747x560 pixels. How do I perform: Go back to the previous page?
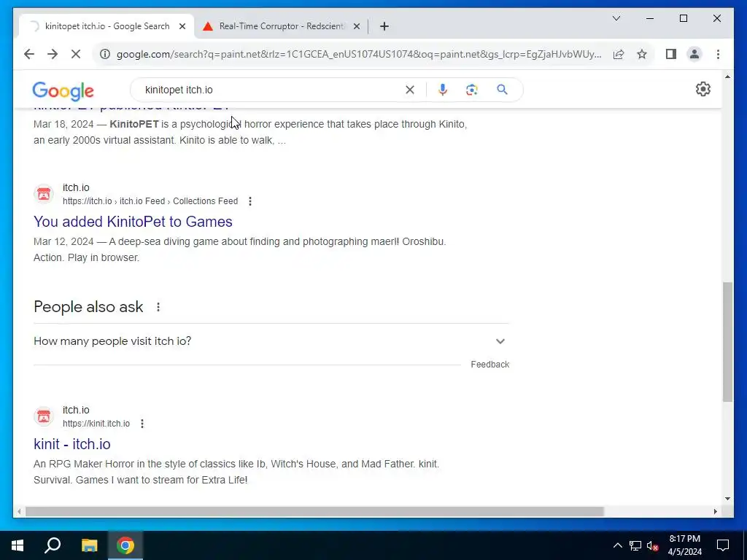(x=29, y=54)
